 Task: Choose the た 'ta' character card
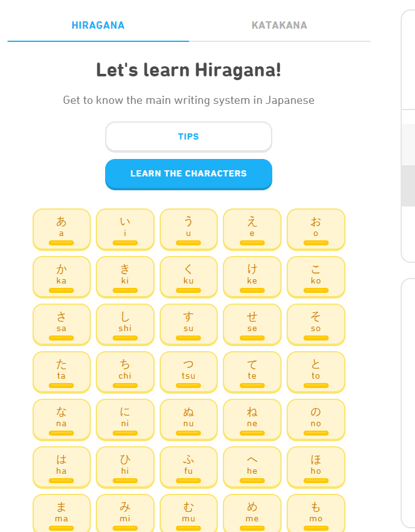click(61, 372)
